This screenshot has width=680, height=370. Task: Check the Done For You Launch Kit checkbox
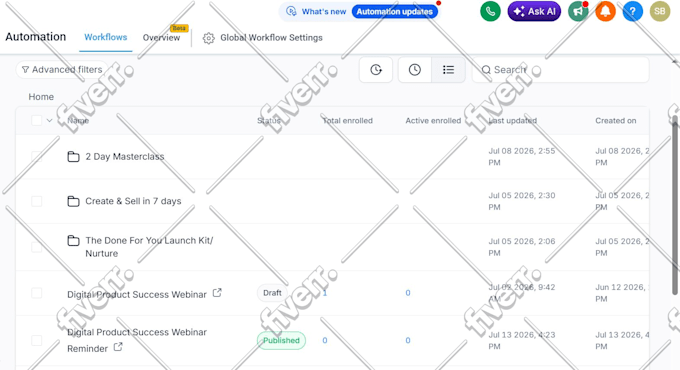(x=36, y=247)
